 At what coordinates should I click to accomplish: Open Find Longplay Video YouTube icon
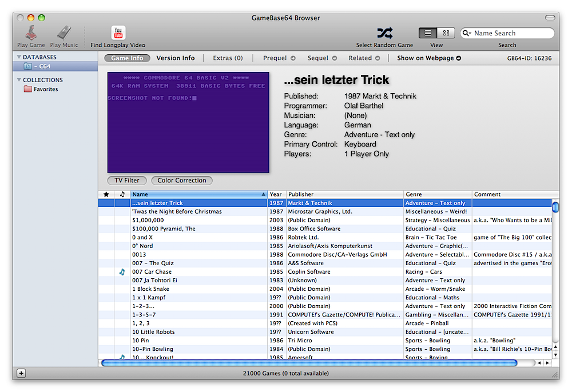point(118,33)
